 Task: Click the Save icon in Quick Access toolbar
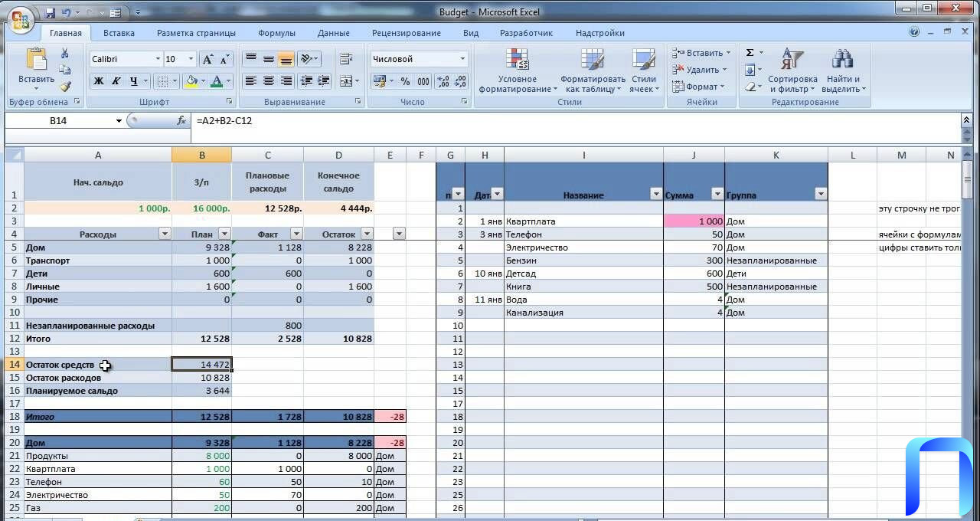click(50, 13)
